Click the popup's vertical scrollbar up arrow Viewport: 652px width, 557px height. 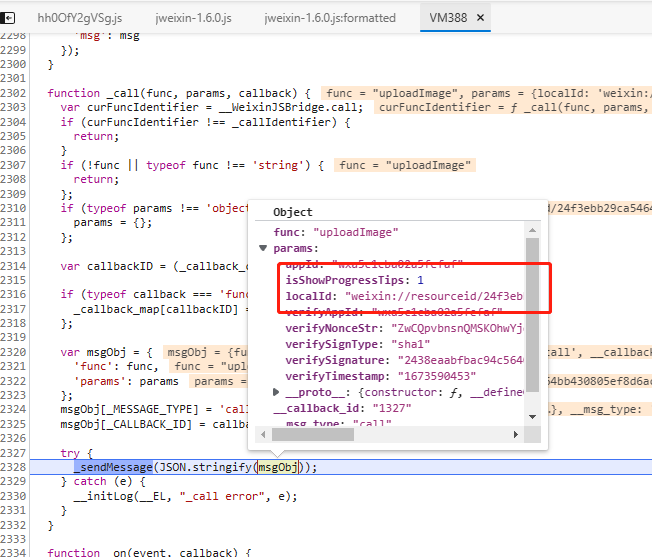tap(533, 230)
